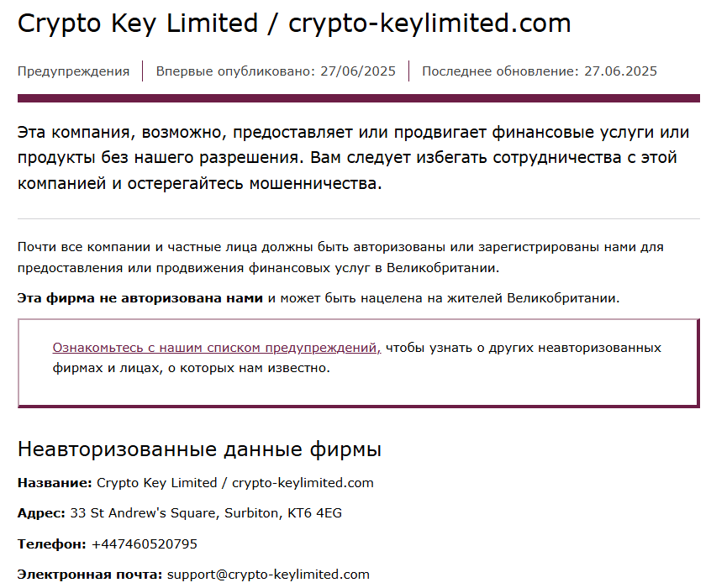Click the "Название:" field label

[55, 483]
